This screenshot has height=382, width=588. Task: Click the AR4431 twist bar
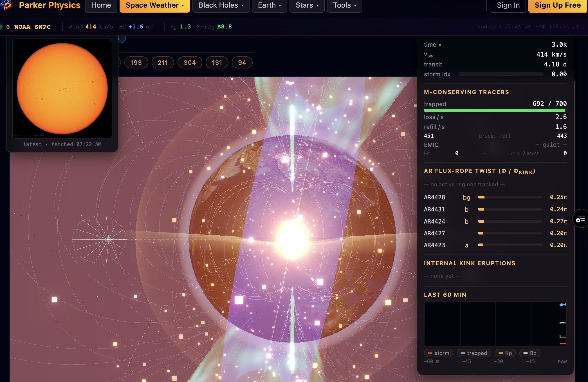click(510, 209)
